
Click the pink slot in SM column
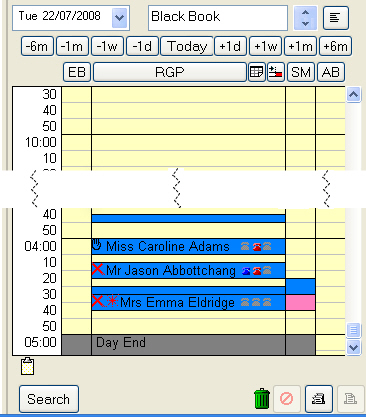pos(300,302)
